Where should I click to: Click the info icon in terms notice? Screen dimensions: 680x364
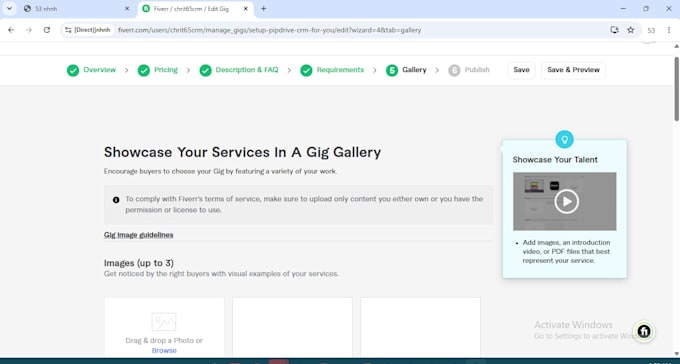pos(116,200)
